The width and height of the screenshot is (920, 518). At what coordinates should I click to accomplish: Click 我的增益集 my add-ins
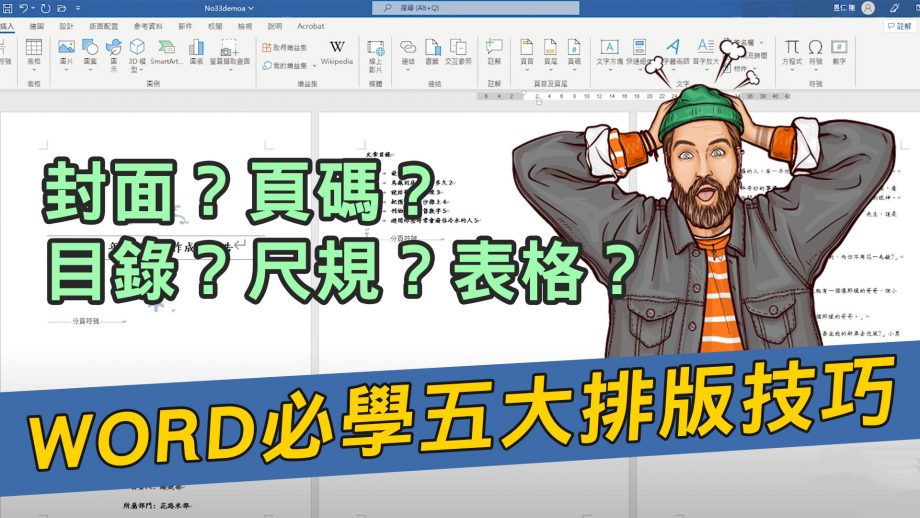point(285,66)
